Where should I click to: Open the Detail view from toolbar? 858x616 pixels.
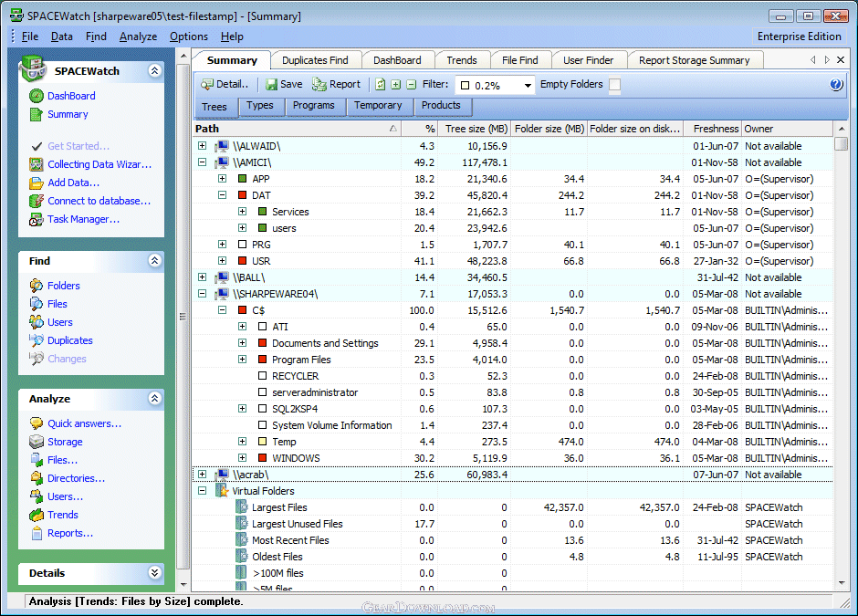(x=207, y=85)
